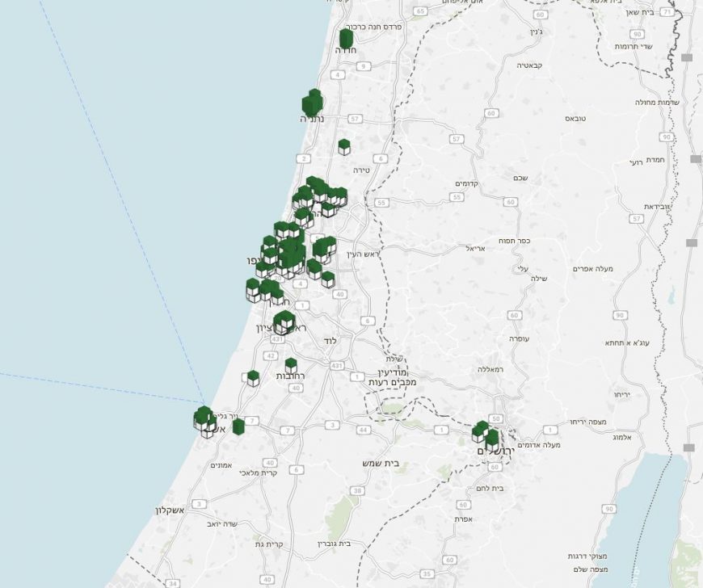The height and width of the screenshot is (588, 703).
Task: Click the lone cube marker near Tira (טירה)
Action: pos(343,147)
